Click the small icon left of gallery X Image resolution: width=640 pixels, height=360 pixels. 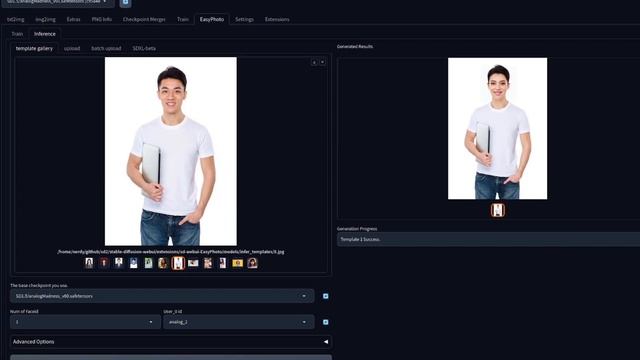(314, 62)
